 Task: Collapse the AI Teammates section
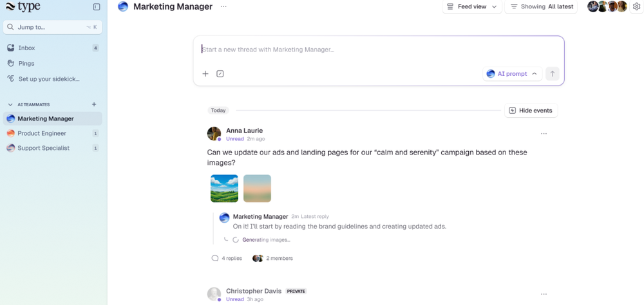[x=10, y=105]
